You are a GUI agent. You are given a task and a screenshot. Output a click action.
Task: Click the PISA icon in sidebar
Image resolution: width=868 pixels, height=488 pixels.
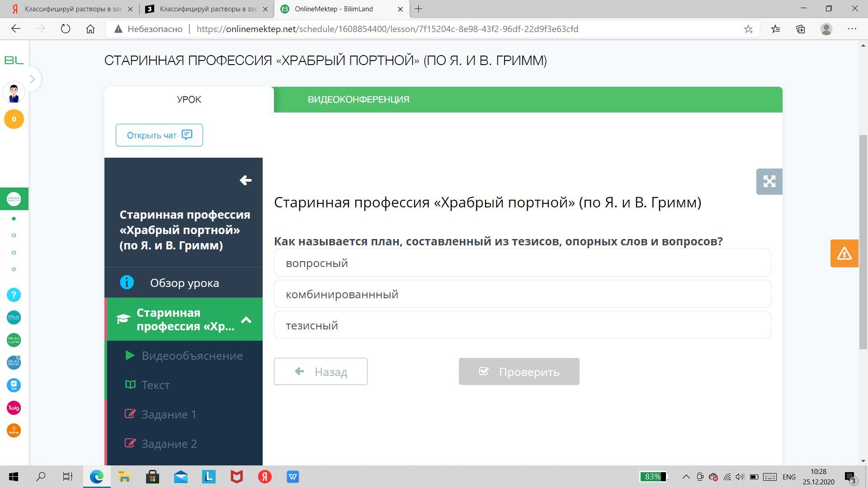pos(14,318)
